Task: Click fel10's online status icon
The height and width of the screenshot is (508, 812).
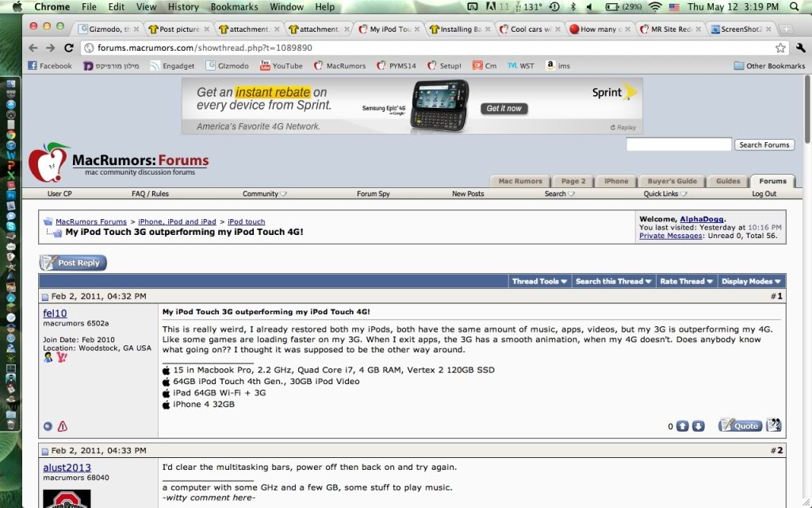Action: (x=48, y=426)
